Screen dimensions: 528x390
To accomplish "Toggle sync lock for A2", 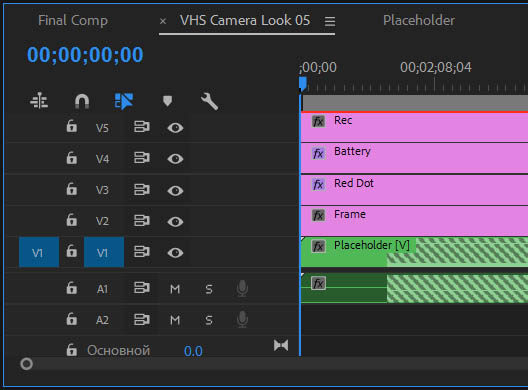I will click(x=142, y=319).
